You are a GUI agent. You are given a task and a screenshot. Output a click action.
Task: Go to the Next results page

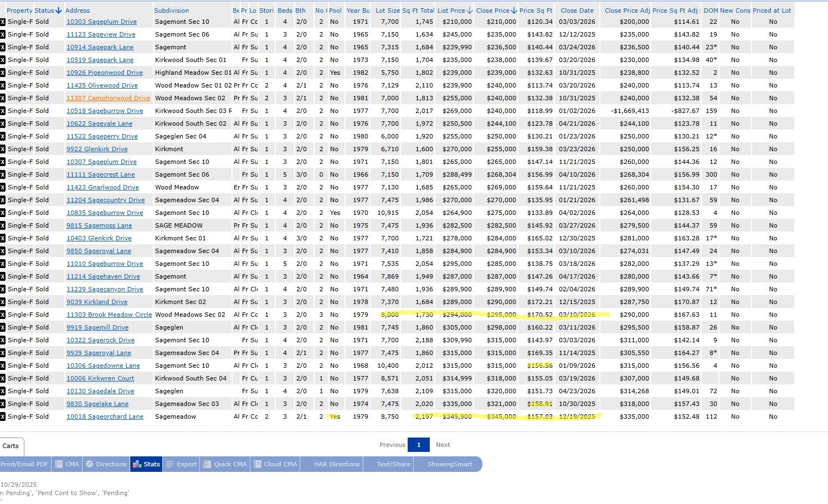click(443, 445)
